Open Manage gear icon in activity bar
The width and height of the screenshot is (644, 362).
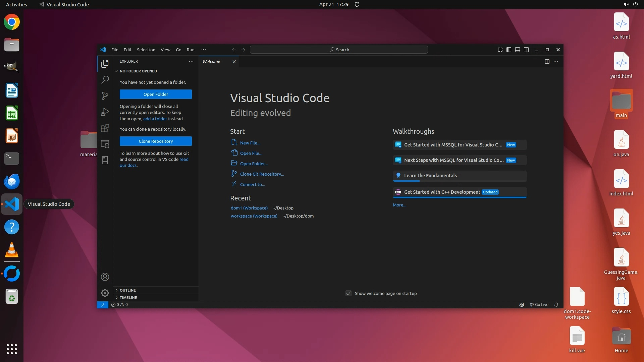(x=105, y=293)
